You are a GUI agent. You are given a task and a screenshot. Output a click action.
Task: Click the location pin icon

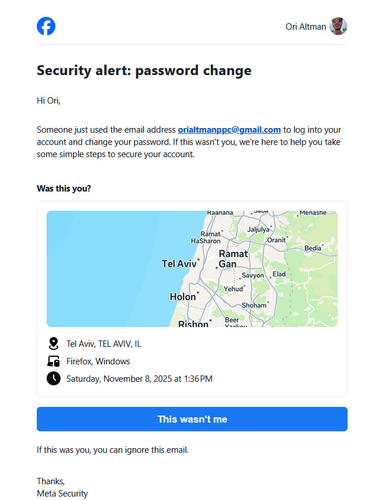[53, 344]
